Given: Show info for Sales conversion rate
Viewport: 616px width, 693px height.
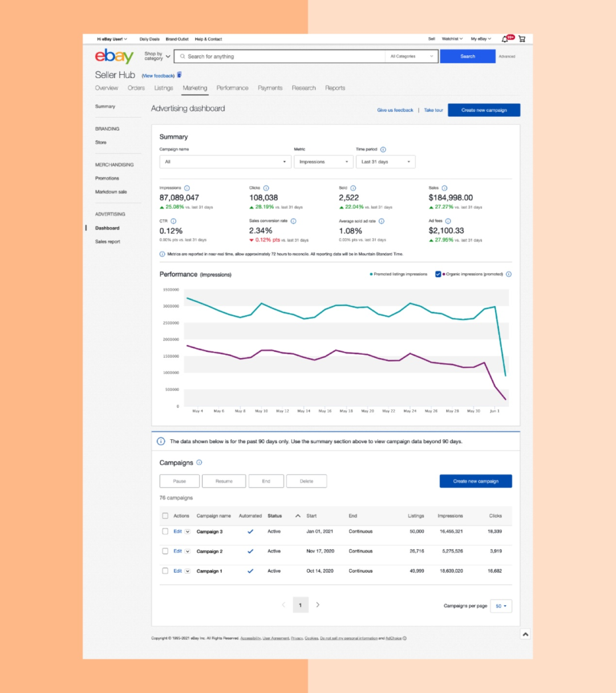Looking at the screenshot, I should tap(294, 221).
